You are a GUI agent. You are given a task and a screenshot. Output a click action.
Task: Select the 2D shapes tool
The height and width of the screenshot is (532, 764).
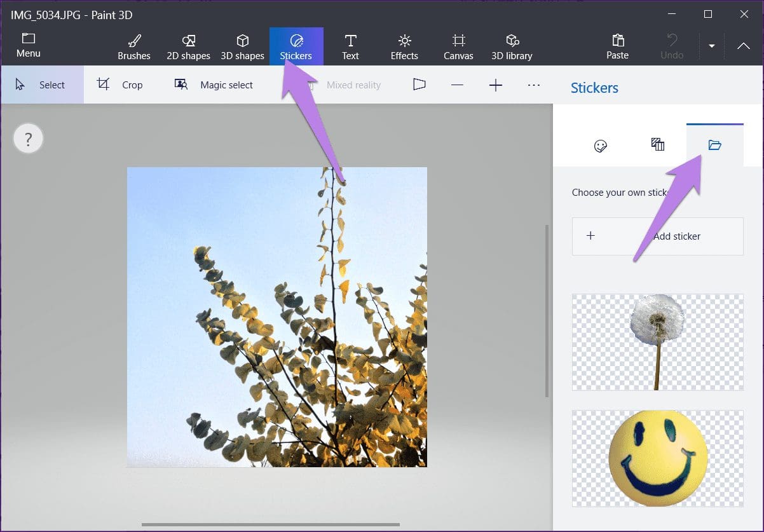point(188,47)
